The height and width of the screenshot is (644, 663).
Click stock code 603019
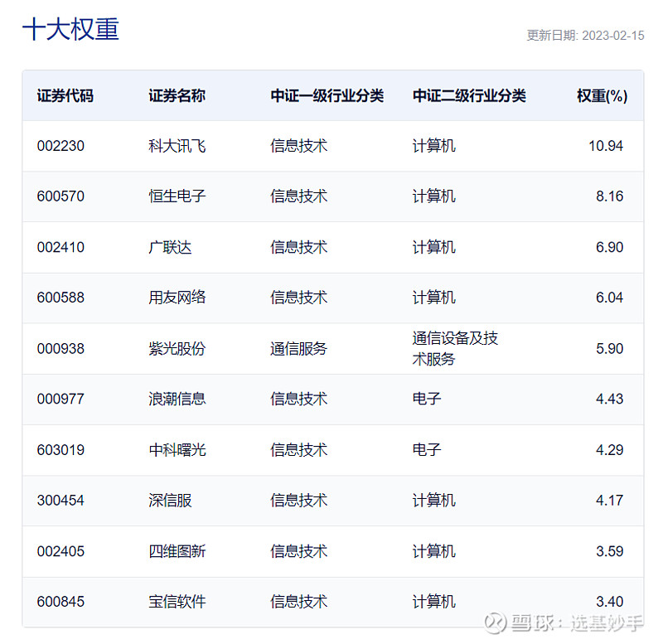60,450
